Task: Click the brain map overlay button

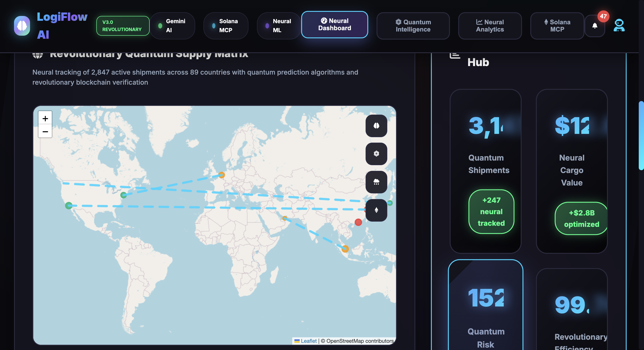Action: (376, 126)
